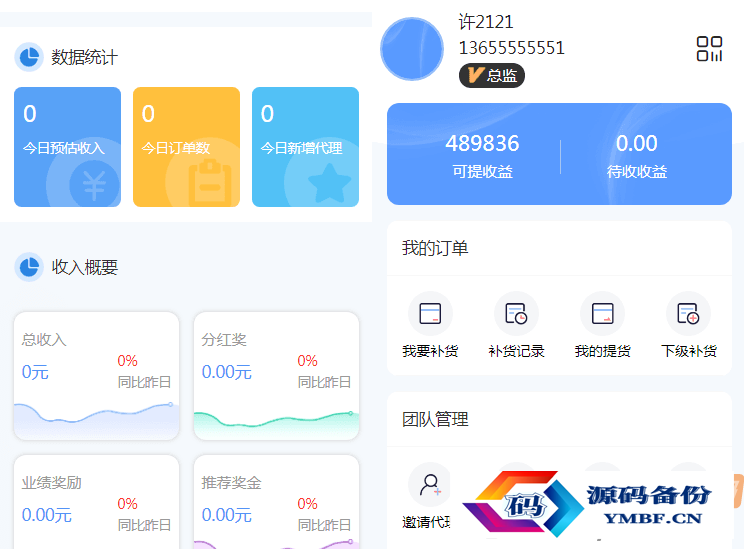
Task: Open the 总收入 income card
Action: [x=96, y=376]
